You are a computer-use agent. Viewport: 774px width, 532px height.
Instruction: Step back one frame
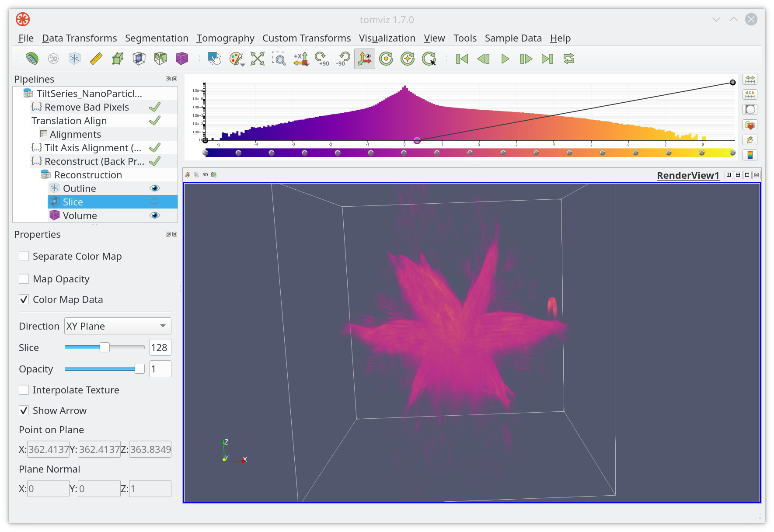click(x=484, y=59)
